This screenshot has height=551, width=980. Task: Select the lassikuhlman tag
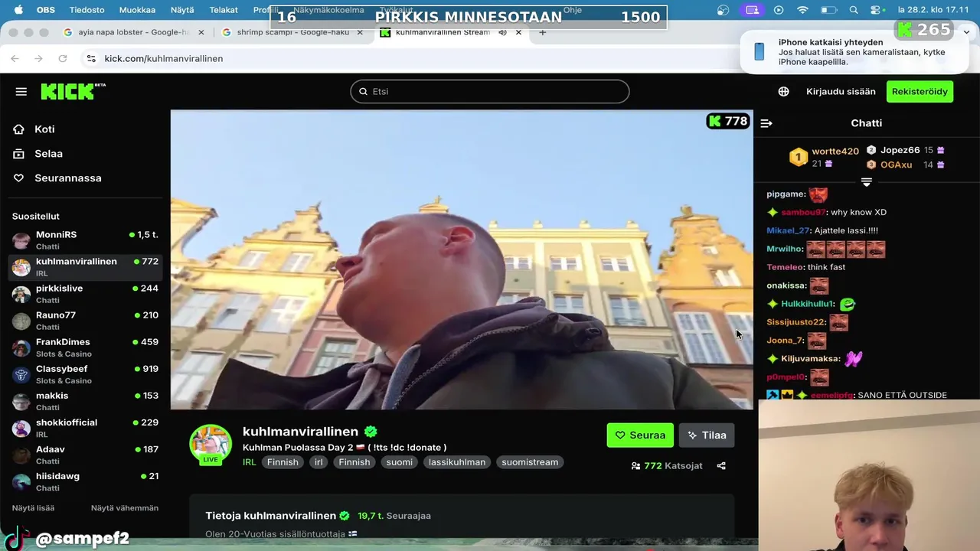coord(457,462)
